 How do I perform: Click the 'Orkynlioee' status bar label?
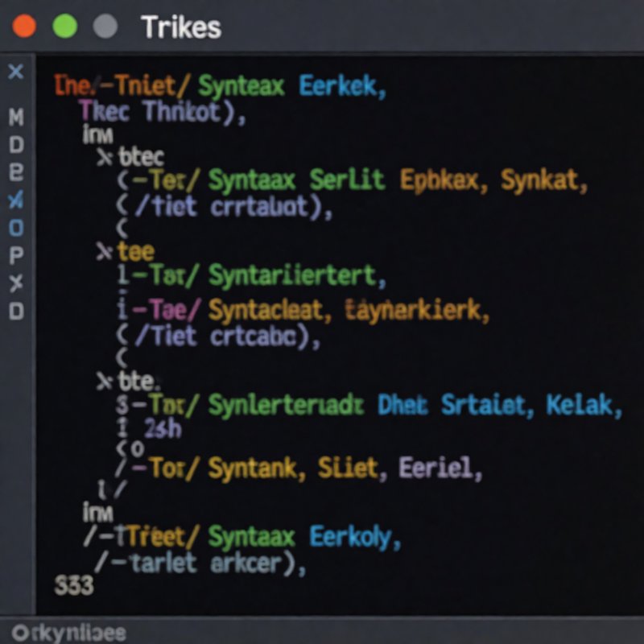click(x=69, y=633)
